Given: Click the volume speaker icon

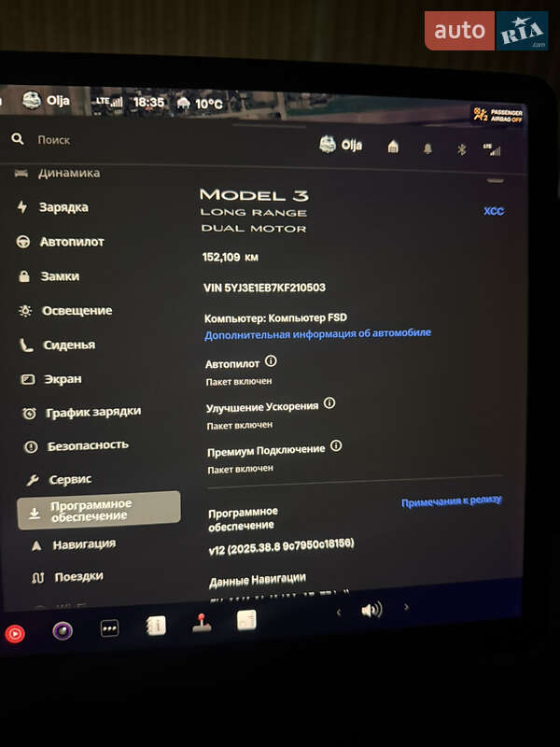Looking at the screenshot, I should coord(371,610).
